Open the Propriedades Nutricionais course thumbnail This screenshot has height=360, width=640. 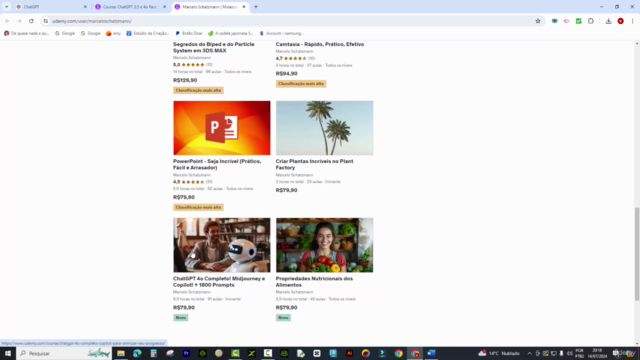[324, 245]
